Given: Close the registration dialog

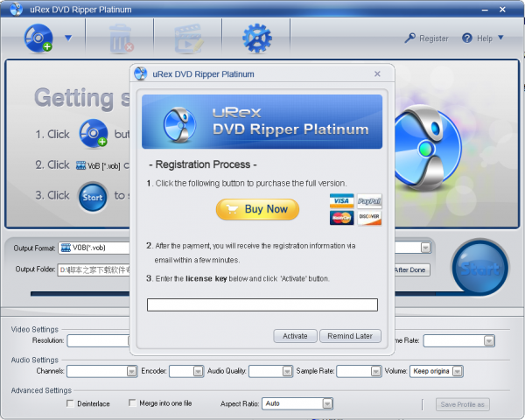Looking at the screenshot, I should (377, 73).
